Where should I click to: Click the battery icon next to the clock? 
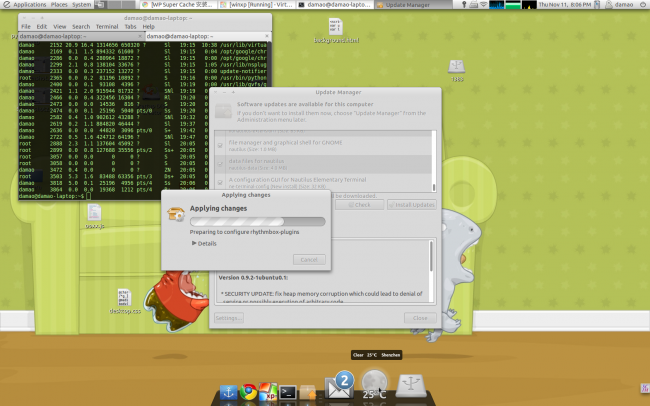[597, 5]
